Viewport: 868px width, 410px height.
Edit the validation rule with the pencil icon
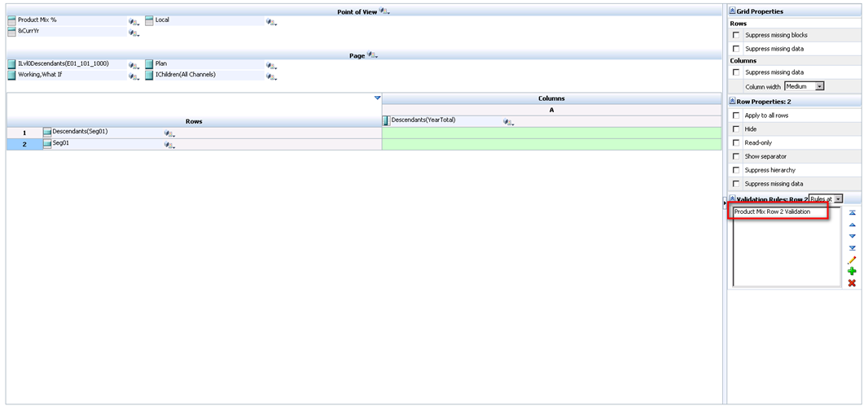click(x=852, y=260)
